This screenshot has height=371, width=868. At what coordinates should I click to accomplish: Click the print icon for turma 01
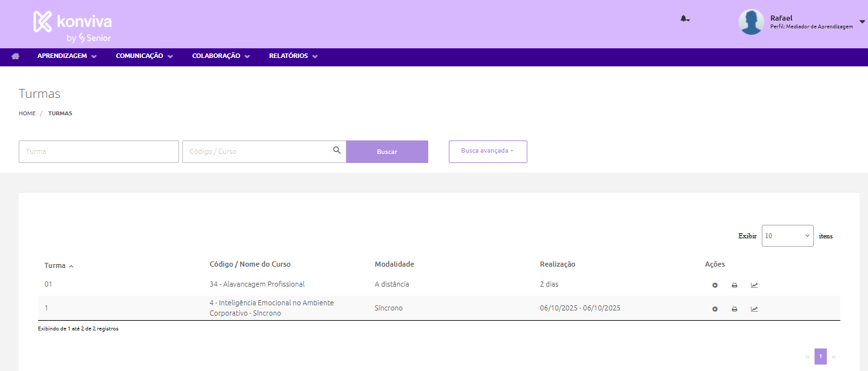tap(734, 285)
